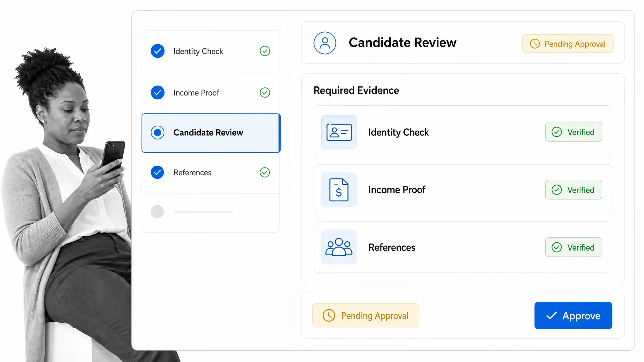Click the blue checkmark beside sidebar Income Proof
Viewport: 644px width, 362px height.
click(x=158, y=92)
